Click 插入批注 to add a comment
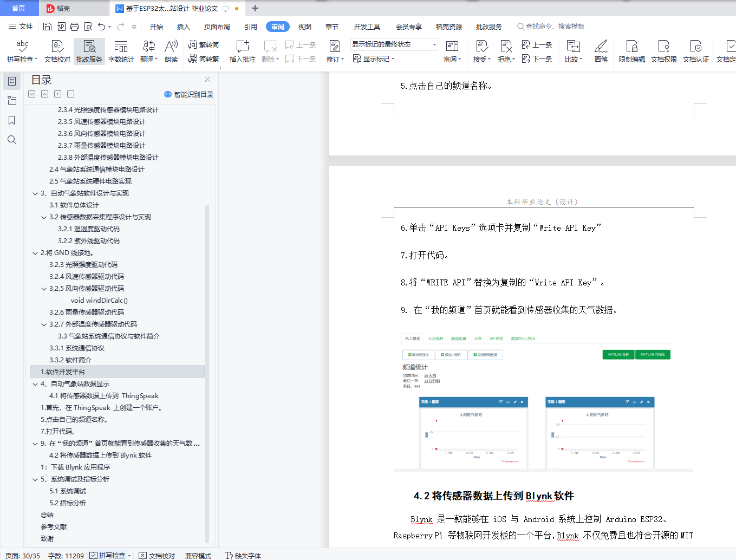Screen dimensions: 736x560 coord(243,51)
